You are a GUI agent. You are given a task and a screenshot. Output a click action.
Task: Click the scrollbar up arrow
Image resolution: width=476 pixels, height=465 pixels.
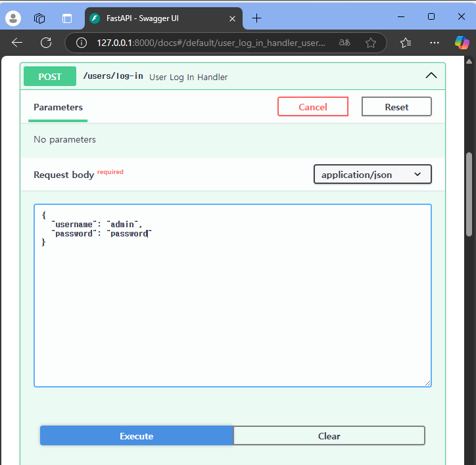pos(469,62)
